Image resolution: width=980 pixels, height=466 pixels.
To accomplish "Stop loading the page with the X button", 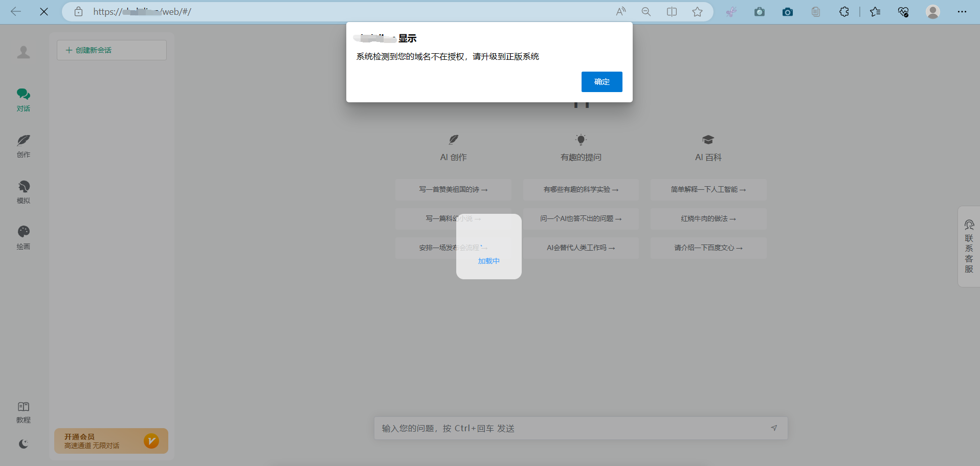I will tap(44, 11).
